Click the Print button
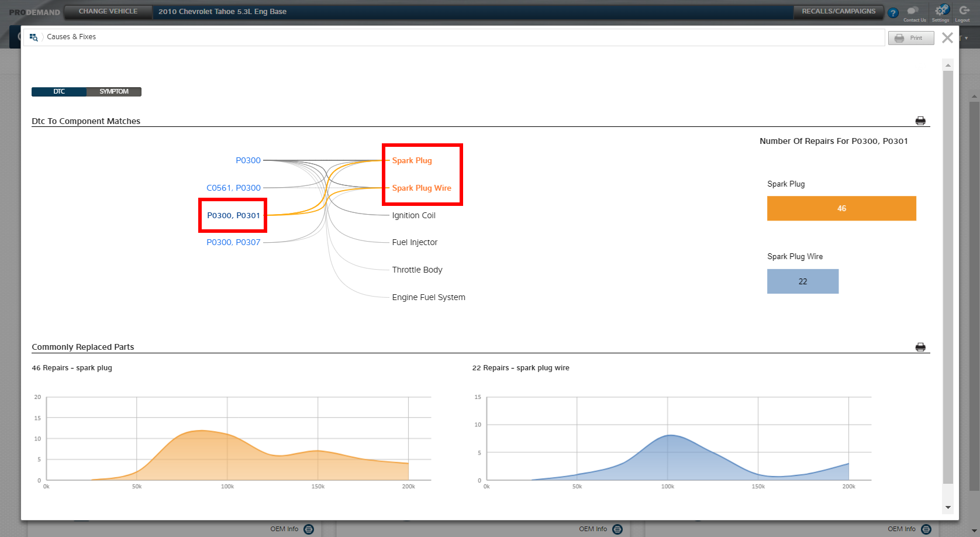 coord(910,38)
